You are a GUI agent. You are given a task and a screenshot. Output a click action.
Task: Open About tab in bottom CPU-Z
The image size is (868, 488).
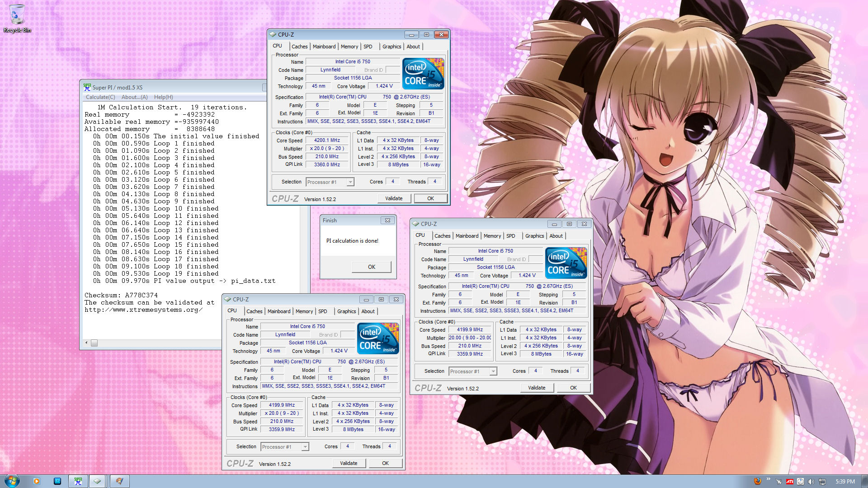coord(368,311)
